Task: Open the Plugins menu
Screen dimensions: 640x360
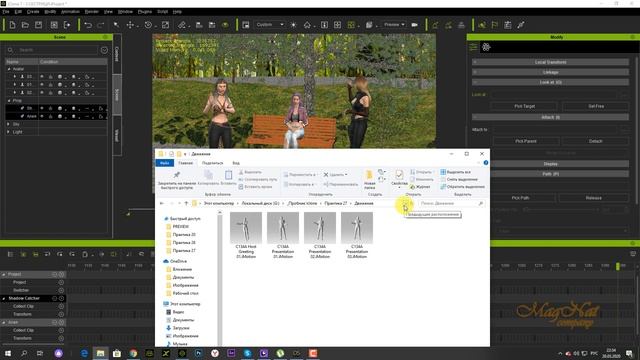Action: 145,12
